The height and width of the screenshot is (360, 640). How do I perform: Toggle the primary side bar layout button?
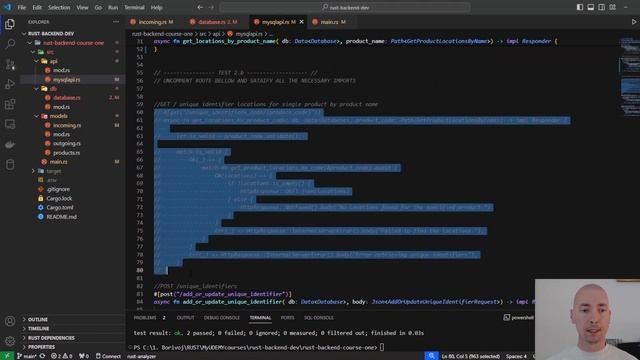click(x=580, y=7)
